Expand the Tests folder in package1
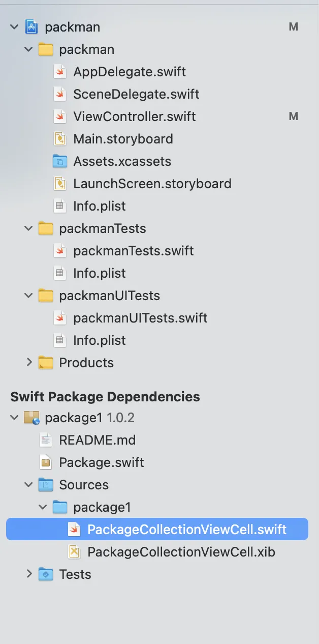 click(29, 574)
